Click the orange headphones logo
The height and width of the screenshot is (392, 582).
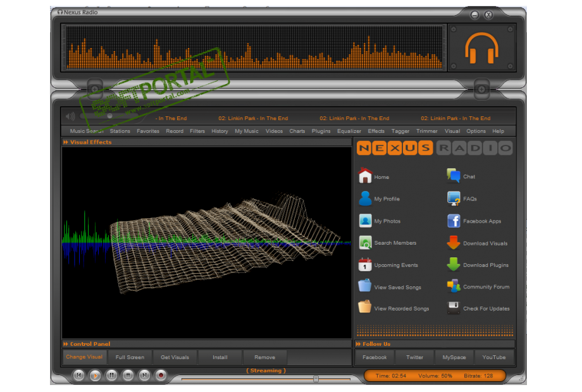(482, 48)
